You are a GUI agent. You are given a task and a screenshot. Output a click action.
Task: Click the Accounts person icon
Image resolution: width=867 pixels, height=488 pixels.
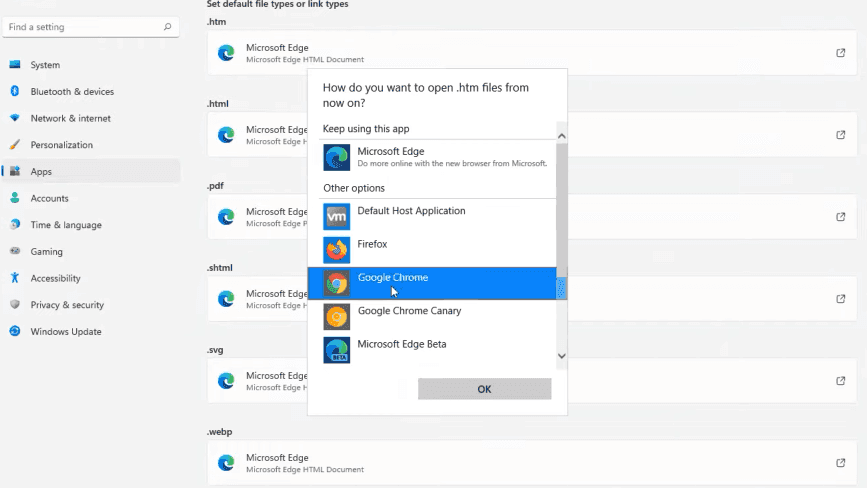[x=15, y=198]
